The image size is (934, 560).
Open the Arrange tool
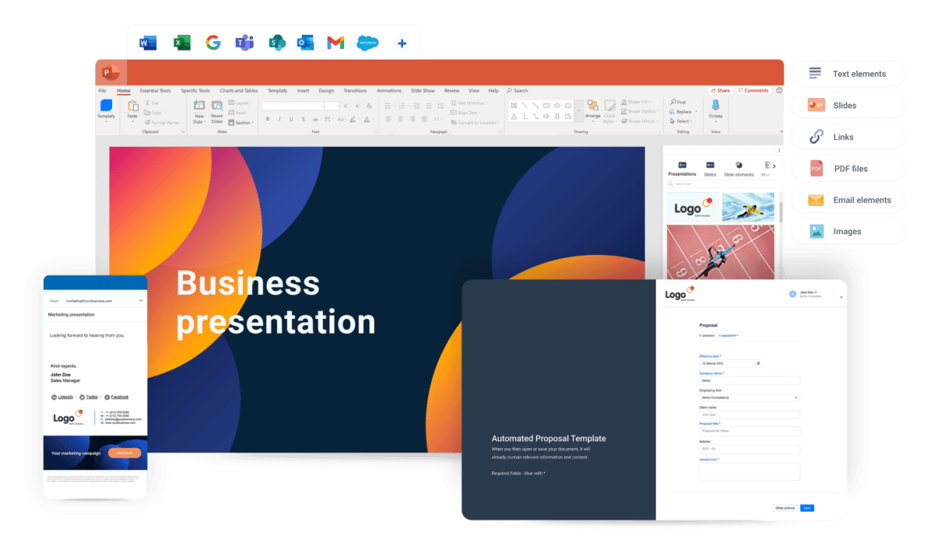(x=593, y=110)
